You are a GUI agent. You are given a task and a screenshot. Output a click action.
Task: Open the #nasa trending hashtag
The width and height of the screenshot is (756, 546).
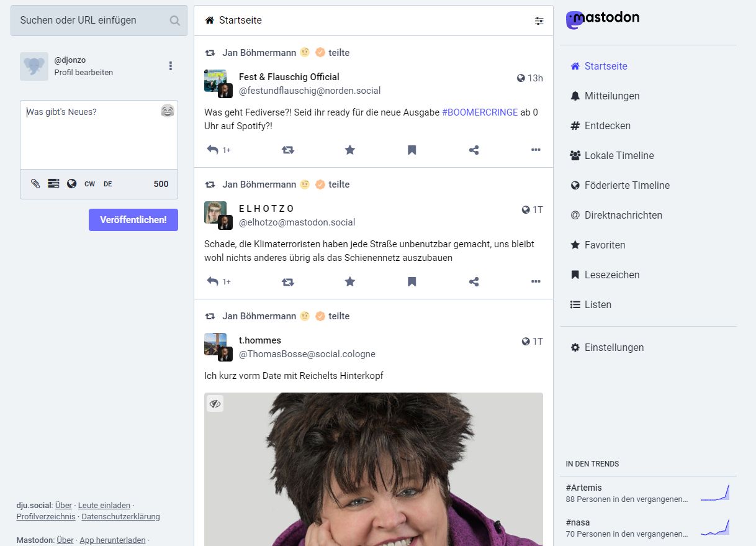tap(578, 522)
